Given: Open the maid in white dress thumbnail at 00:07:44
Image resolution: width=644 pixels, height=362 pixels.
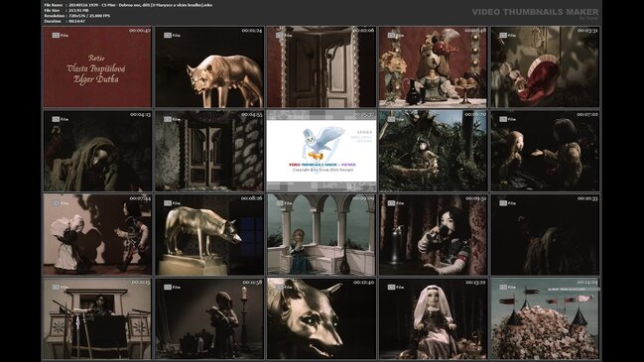Looking at the screenshot, I should [97, 235].
